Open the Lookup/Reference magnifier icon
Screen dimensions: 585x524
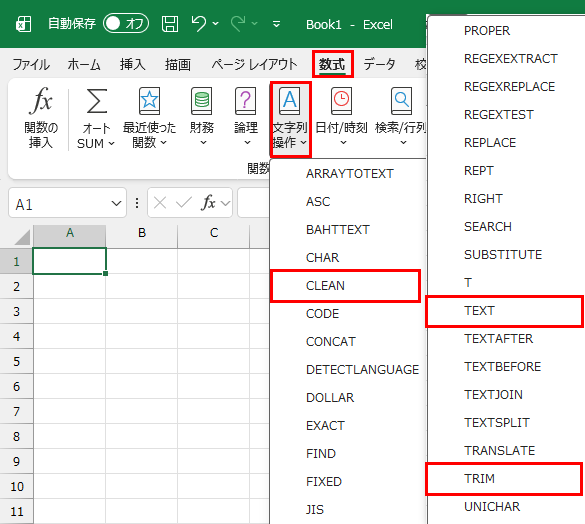pos(401,101)
